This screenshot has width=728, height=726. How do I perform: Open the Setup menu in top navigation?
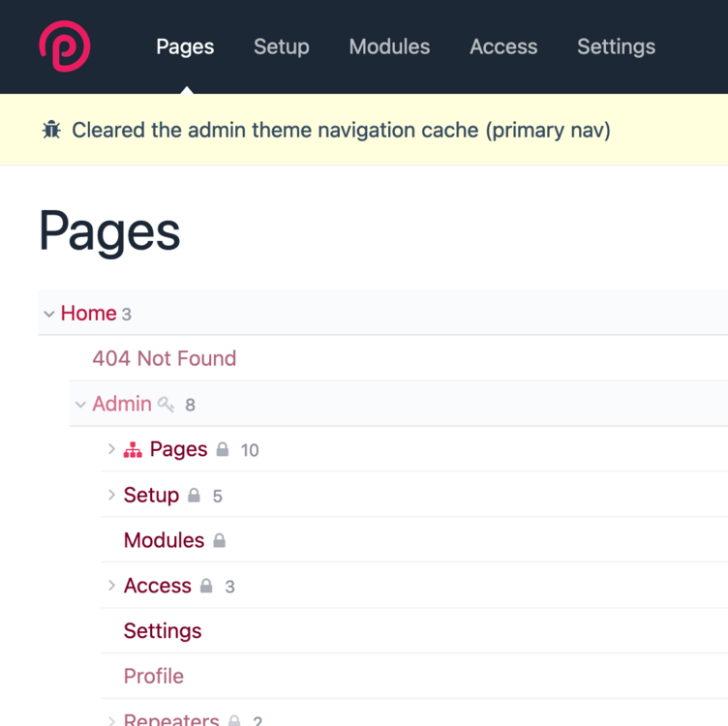281,46
